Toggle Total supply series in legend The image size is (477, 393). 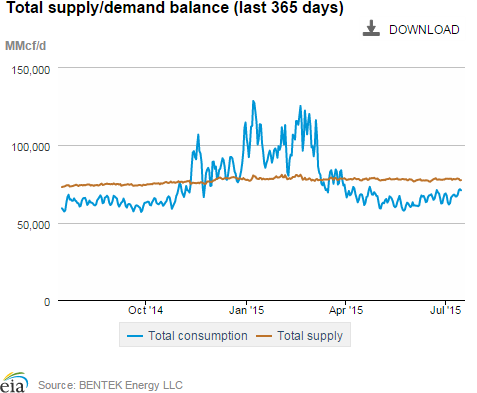(299, 336)
